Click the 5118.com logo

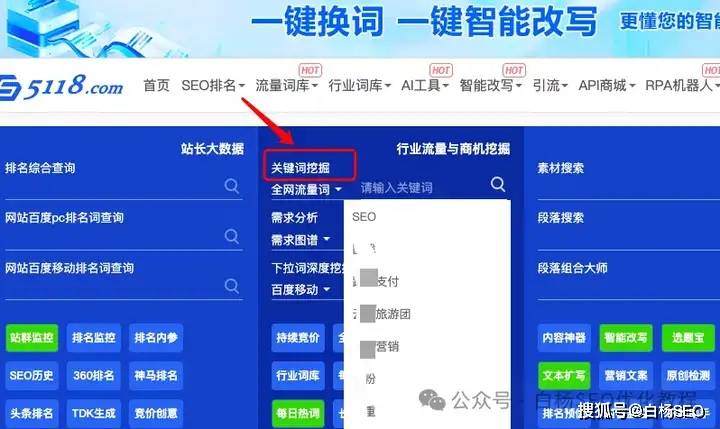pos(62,86)
